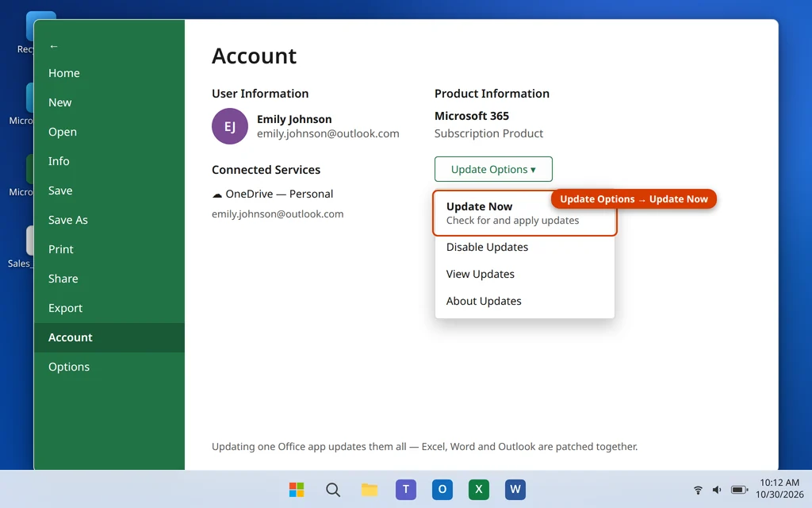Open Word from the taskbar
This screenshot has height=508, width=812.
tap(515, 489)
